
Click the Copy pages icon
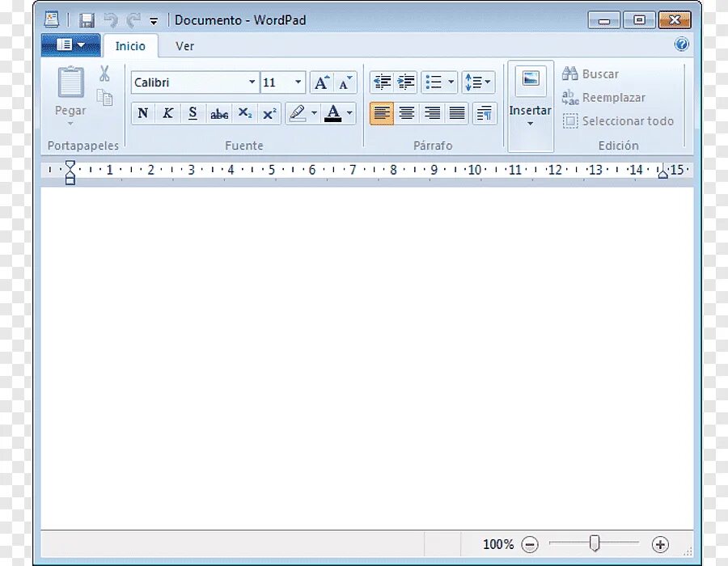(x=105, y=97)
